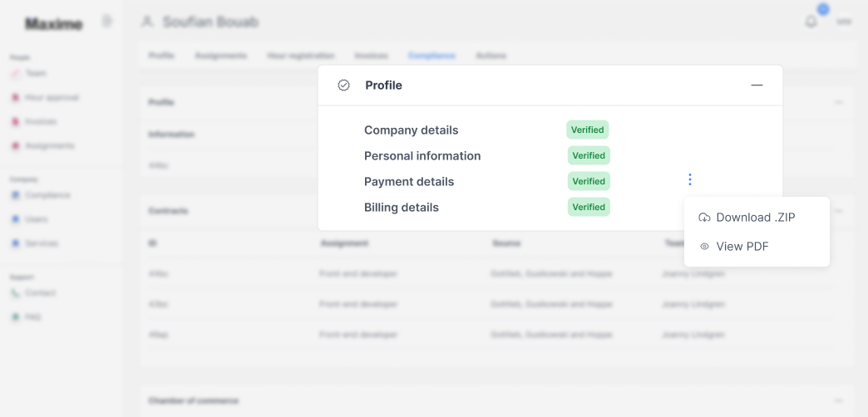The height and width of the screenshot is (417, 868).
Task: Collapse the Chamber of commerce section
Action: click(x=838, y=400)
